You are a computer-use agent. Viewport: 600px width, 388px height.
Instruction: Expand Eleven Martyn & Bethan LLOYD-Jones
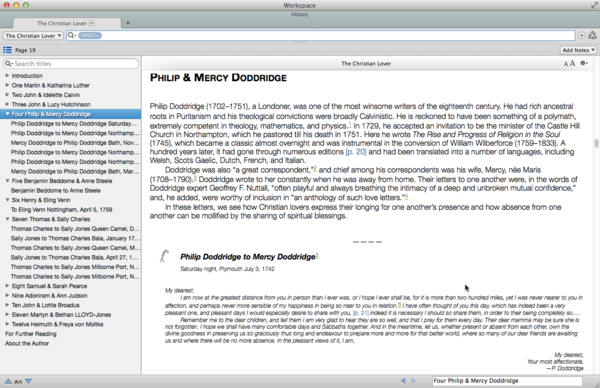click(x=7, y=315)
